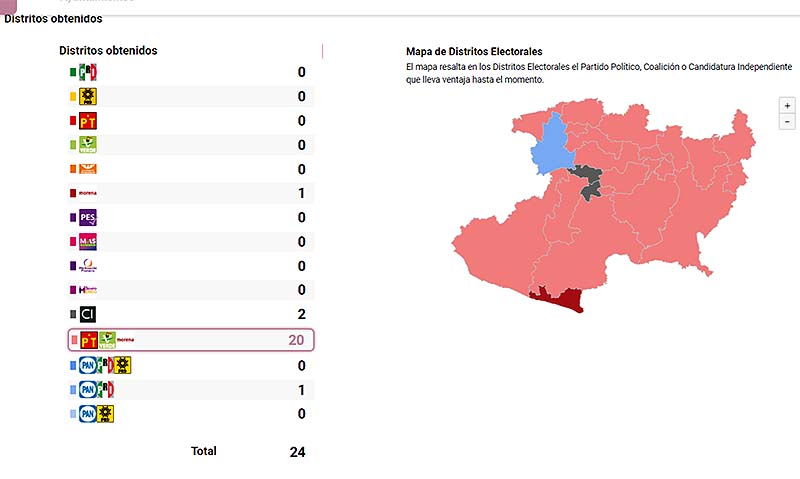Click the PRD yellow sun logo
Viewport: 800px width, 479px height.
pyautogui.click(x=88, y=97)
